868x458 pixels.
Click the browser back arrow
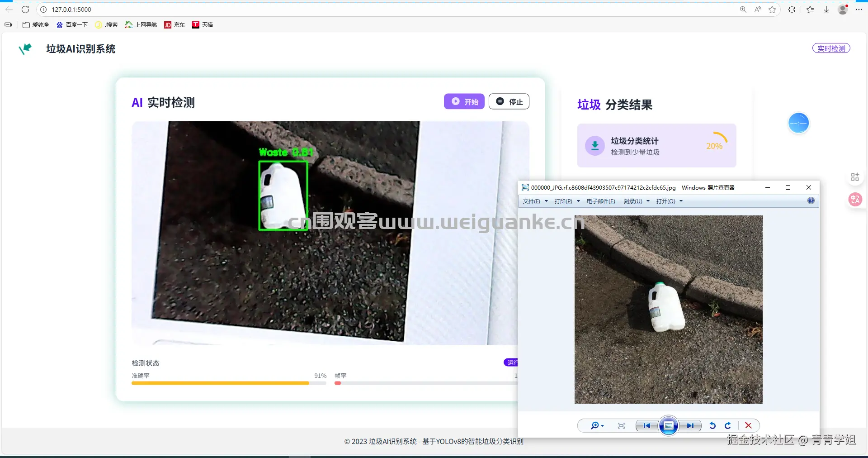click(9, 10)
